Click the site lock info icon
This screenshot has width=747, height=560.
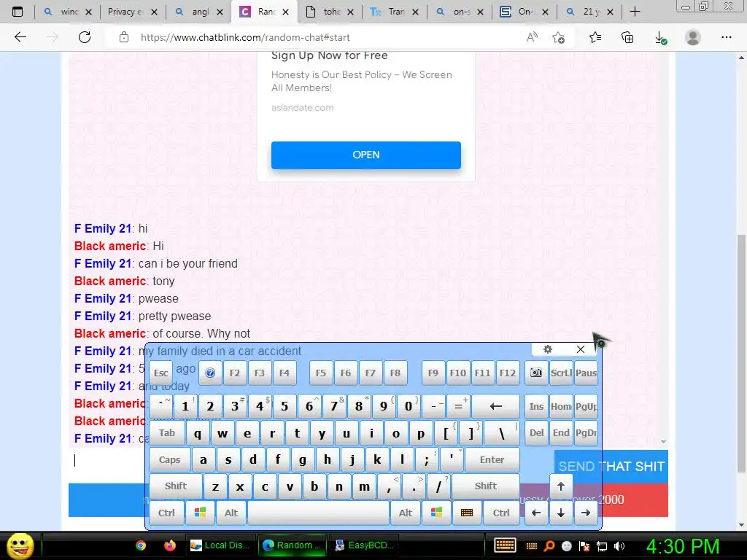pyautogui.click(x=124, y=37)
